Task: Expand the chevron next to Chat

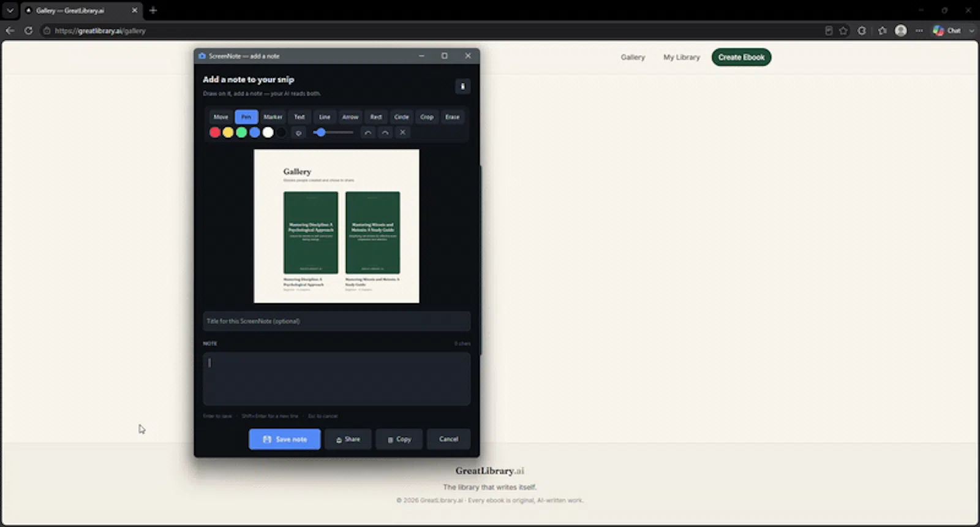Action: click(971, 31)
